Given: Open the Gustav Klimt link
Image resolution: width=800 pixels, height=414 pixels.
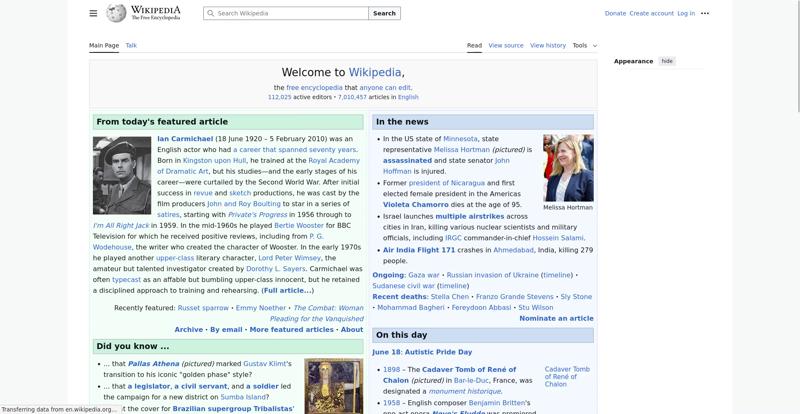Looking at the screenshot, I should pos(264,364).
